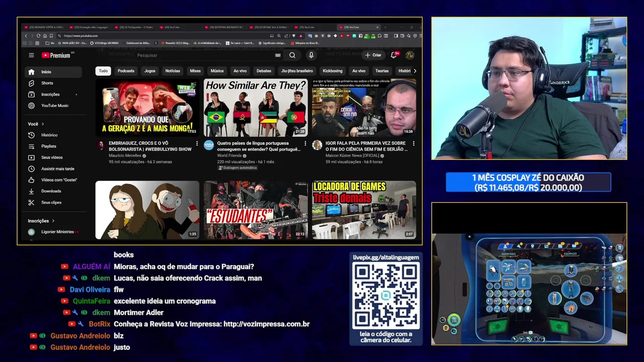This screenshot has width=644, height=362.
Task: Show more category chips with right arrow
Action: [415, 71]
